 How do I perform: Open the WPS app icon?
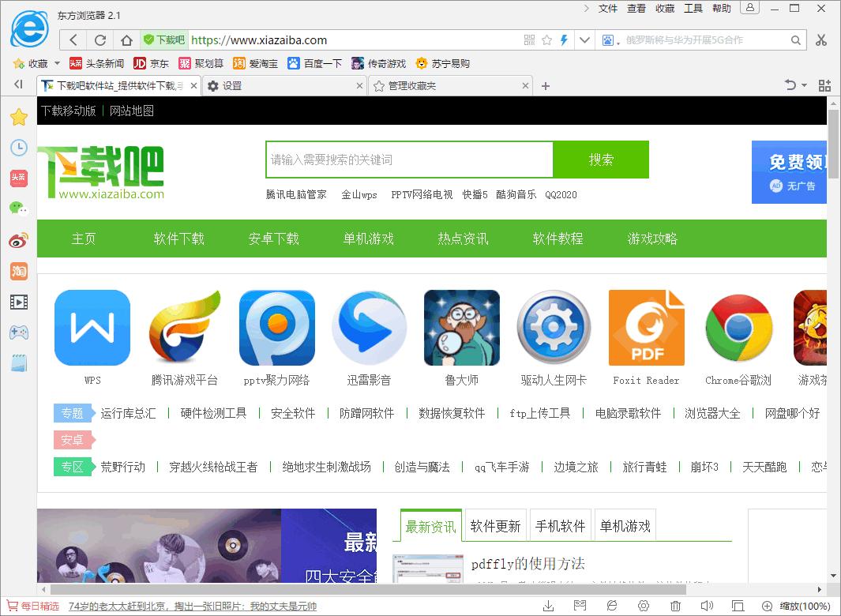click(92, 328)
